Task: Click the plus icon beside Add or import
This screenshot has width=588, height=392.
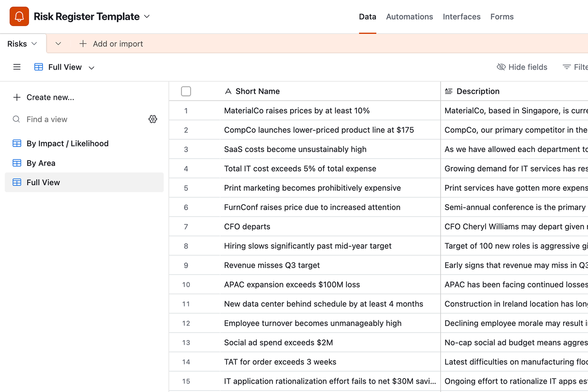Action: [x=83, y=44]
